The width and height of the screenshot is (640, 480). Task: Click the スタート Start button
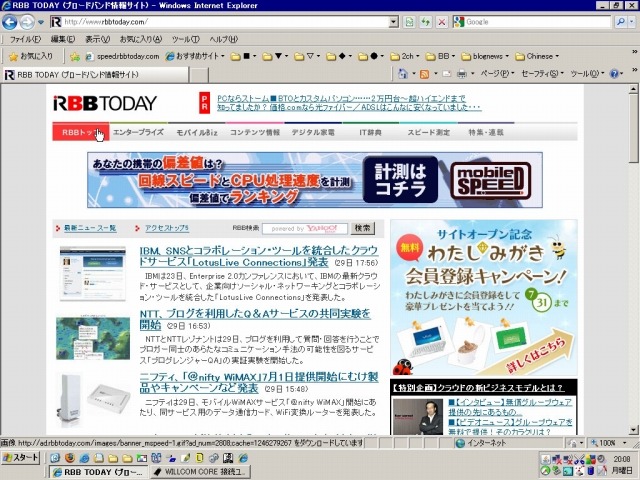click(20, 458)
